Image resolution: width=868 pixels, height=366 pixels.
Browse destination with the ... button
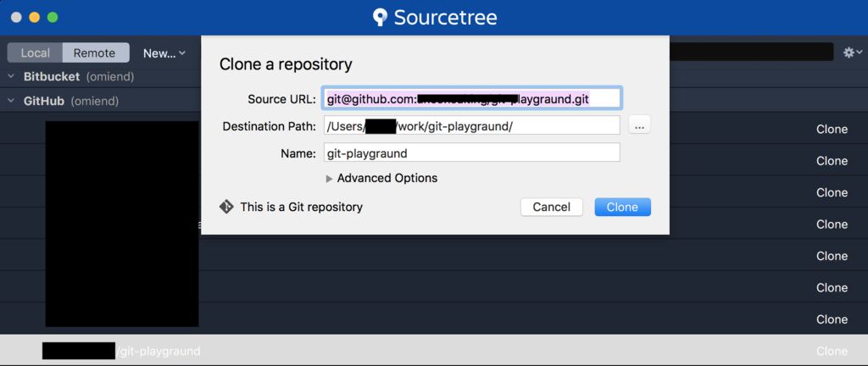click(639, 125)
